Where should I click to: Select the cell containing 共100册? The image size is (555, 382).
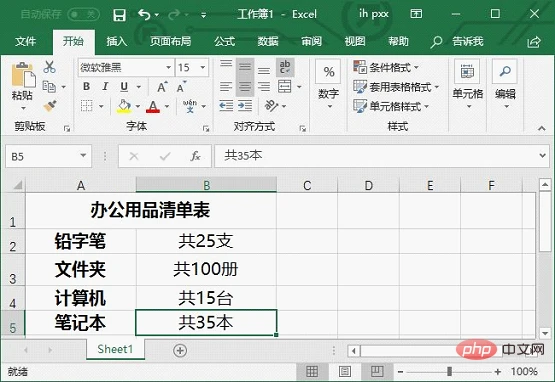pyautogui.click(x=206, y=269)
